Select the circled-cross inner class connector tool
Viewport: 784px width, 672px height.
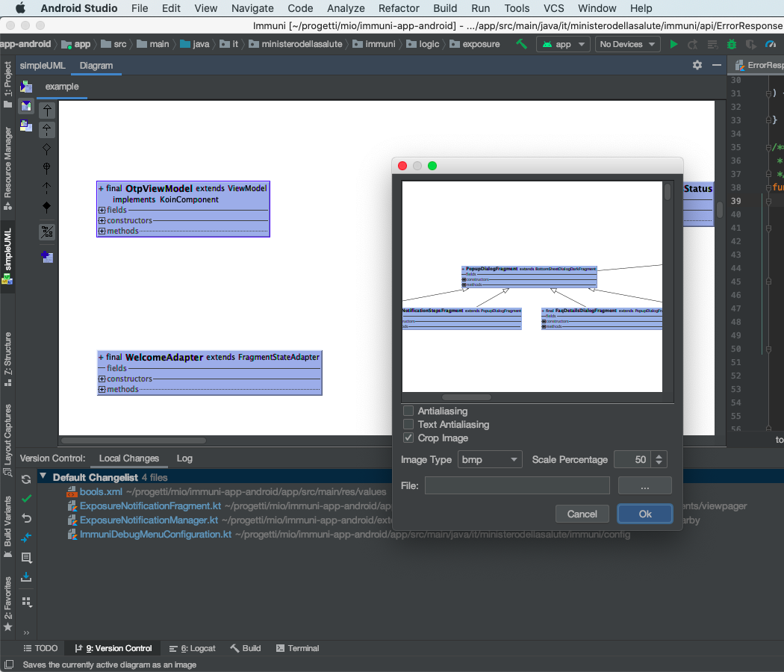[x=47, y=168]
